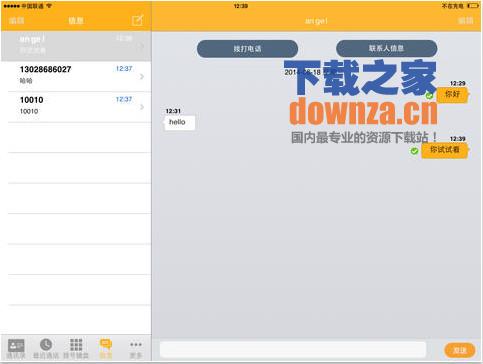
Task: Open the recent calls clock tab
Action: [46, 348]
